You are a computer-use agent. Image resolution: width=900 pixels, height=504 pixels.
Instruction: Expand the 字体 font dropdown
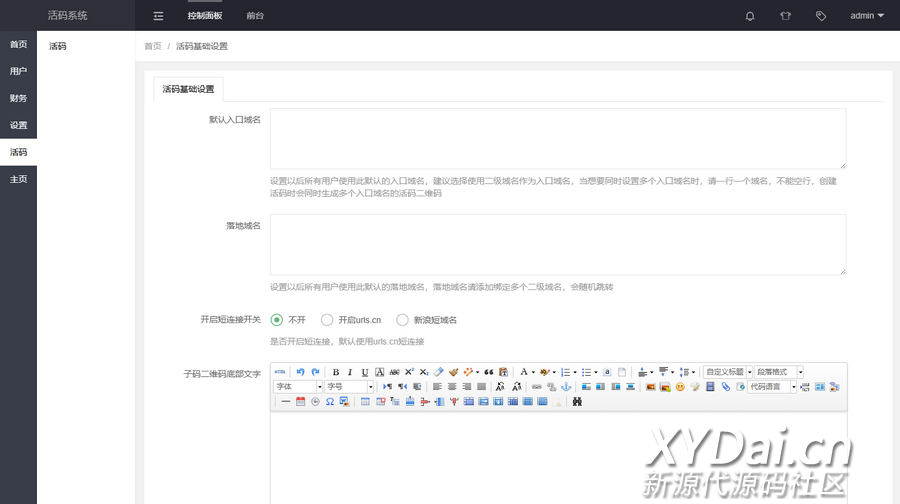point(298,387)
